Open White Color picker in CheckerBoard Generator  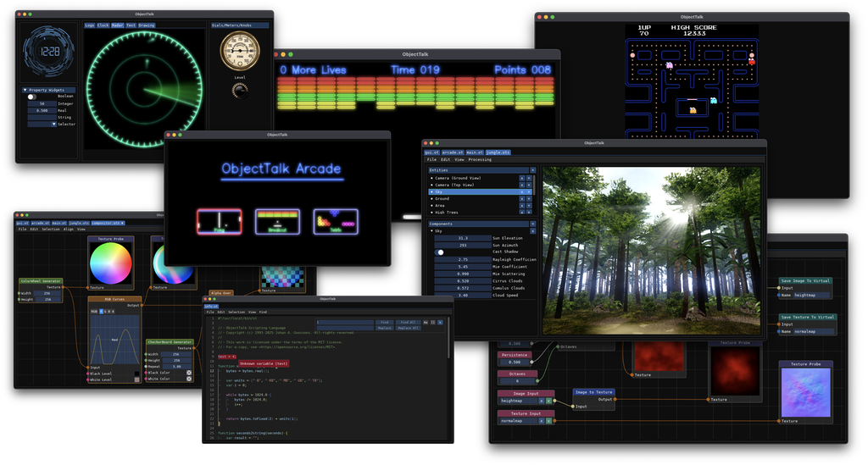(189, 379)
